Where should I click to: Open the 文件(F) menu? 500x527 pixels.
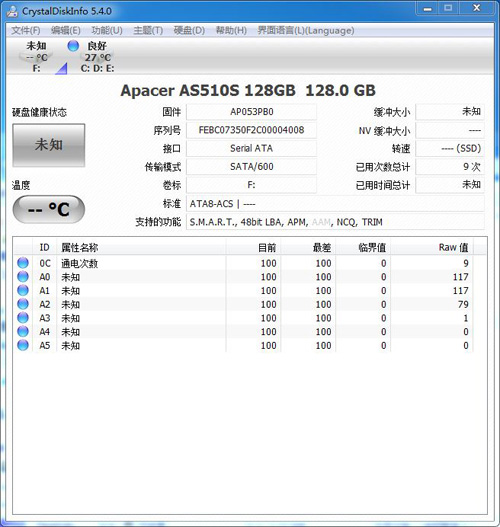[26, 31]
